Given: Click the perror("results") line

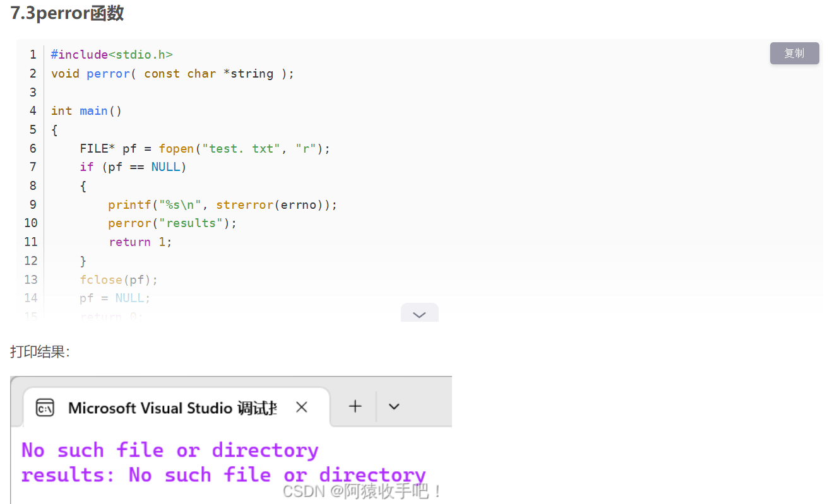Looking at the screenshot, I should coord(172,223).
